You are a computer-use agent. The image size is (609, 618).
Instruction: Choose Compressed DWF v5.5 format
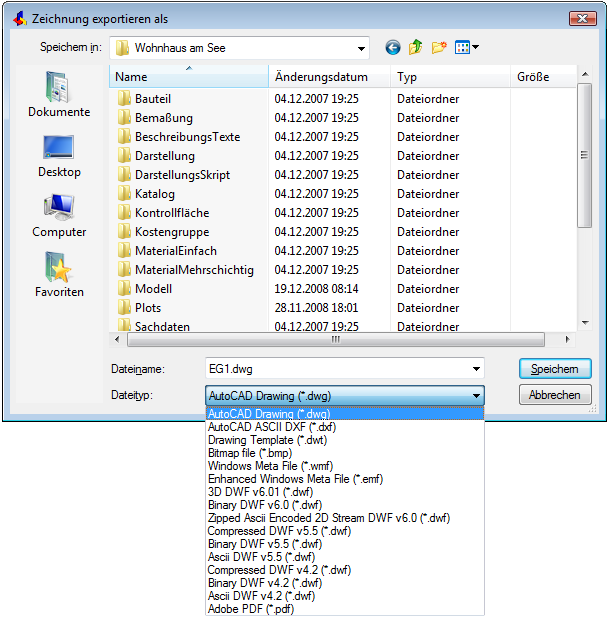[x=345, y=531]
